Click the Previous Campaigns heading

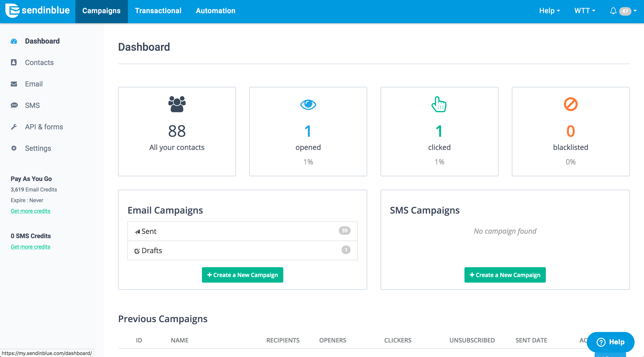tap(163, 319)
